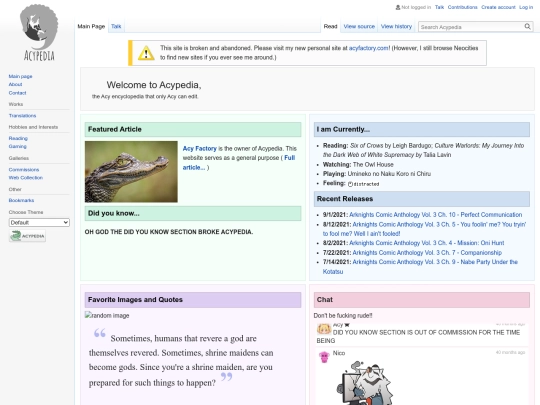Viewport: 540px width, 405px height.
Task: Click the Search Acypedia input field
Action: [471, 27]
